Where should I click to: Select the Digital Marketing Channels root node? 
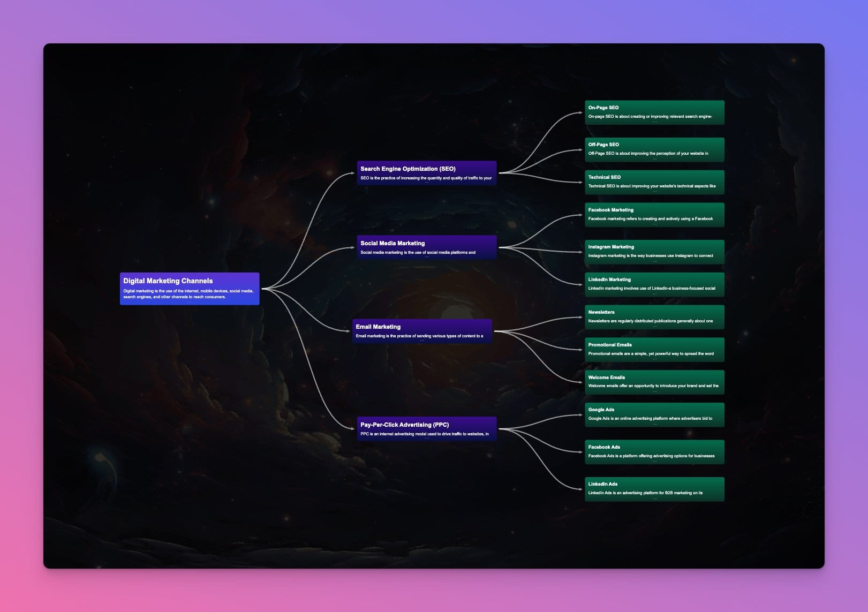pyautogui.click(x=190, y=289)
